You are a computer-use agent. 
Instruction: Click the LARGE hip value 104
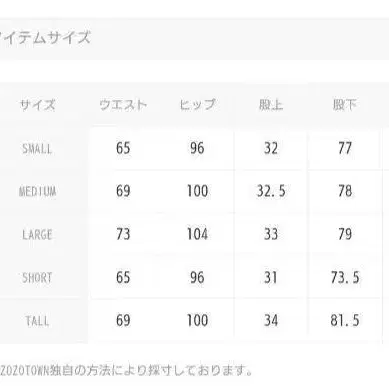197,234
